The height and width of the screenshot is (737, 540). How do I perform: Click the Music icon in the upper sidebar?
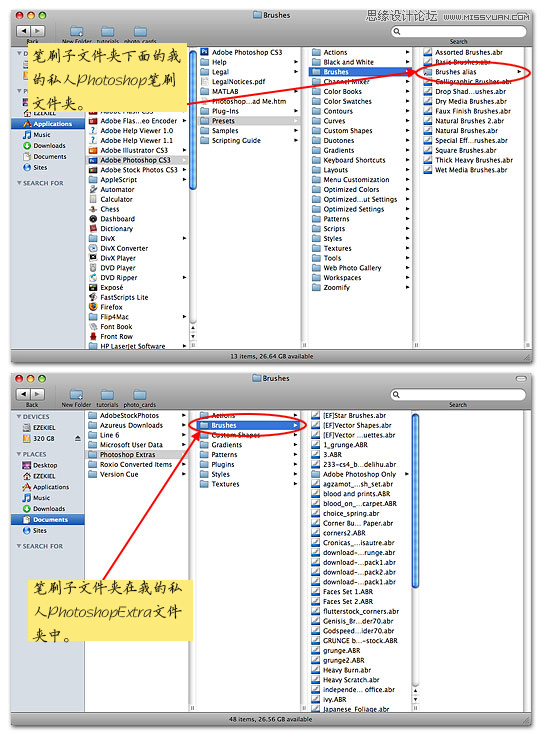pyautogui.click(x=27, y=135)
